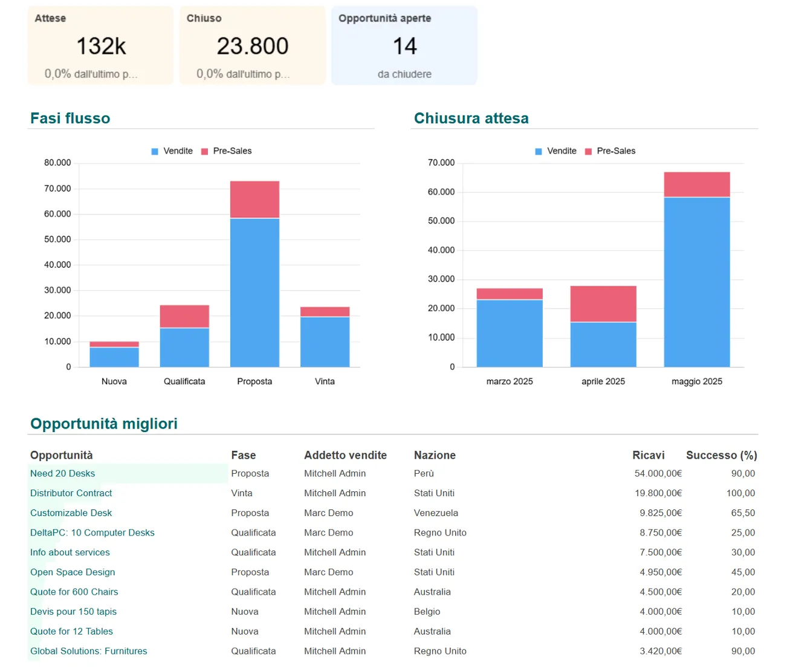793x672 pixels.
Task: Click the 'Opportunità aperte' KPI card
Action: point(404,45)
